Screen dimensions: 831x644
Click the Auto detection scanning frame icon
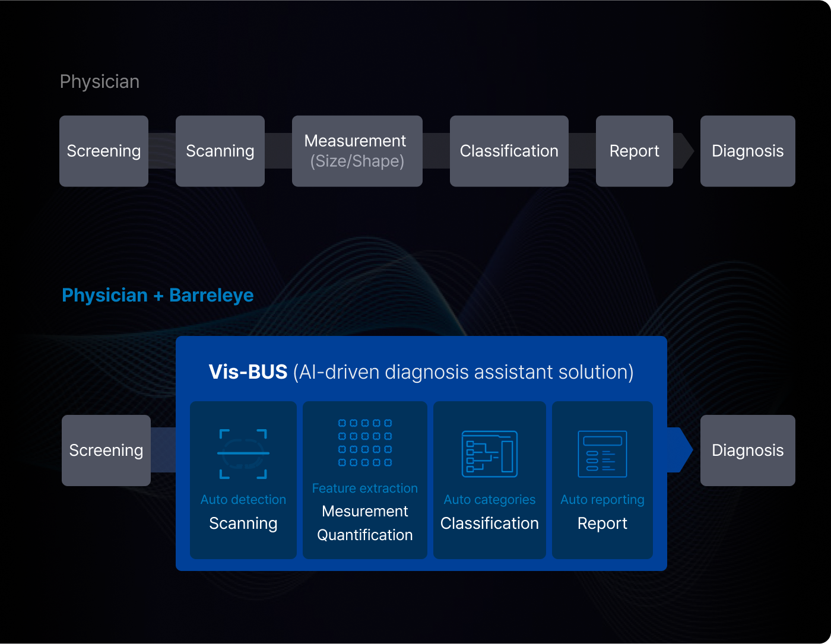point(243,453)
